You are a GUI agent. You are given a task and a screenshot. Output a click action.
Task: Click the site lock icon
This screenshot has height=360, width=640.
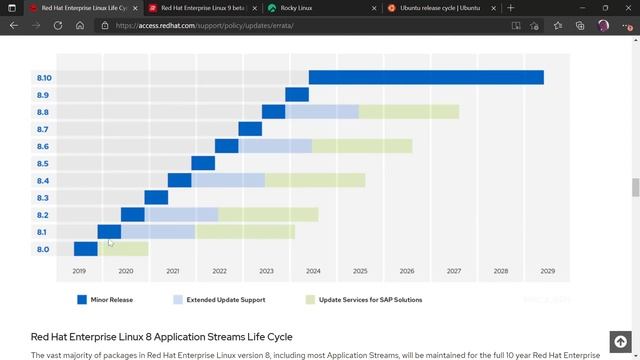[105, 26]
